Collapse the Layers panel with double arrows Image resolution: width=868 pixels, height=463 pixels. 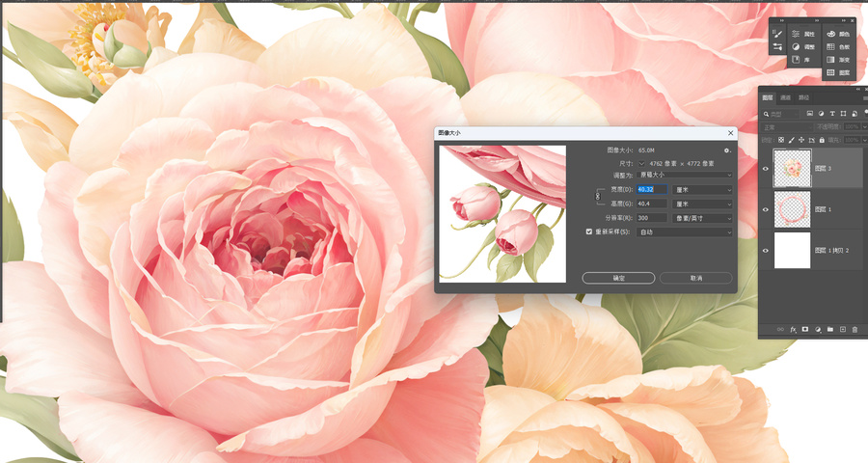coord(858,89)
